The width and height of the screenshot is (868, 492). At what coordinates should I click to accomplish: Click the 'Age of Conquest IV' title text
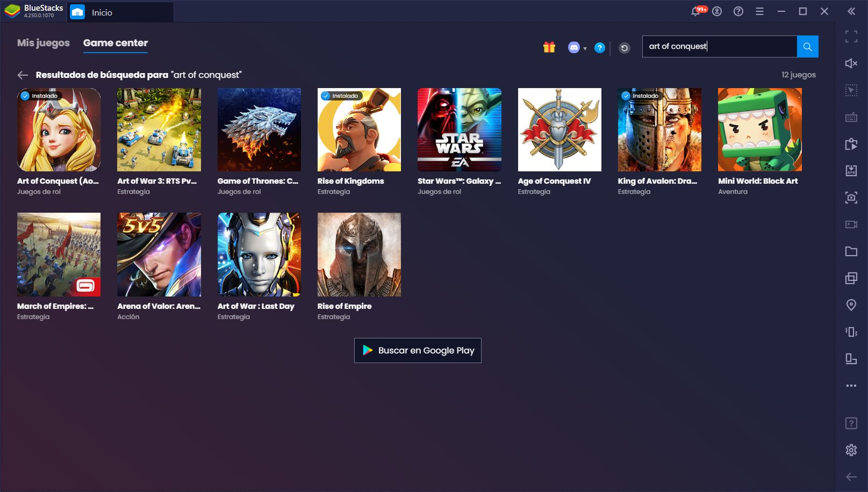tap(554, 181)
